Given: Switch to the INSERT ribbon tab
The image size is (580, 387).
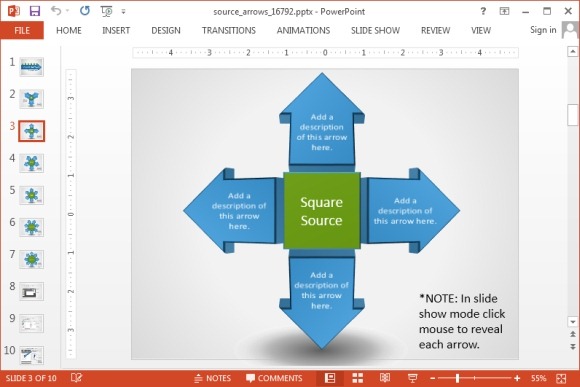Looking at the screenshot, I should click(116, 30).
